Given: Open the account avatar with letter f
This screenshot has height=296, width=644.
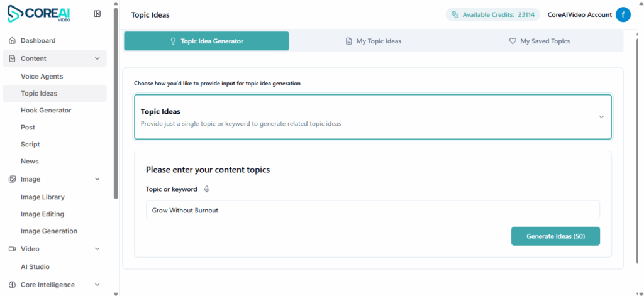Looking at the screenshot, I should [623, 15].
